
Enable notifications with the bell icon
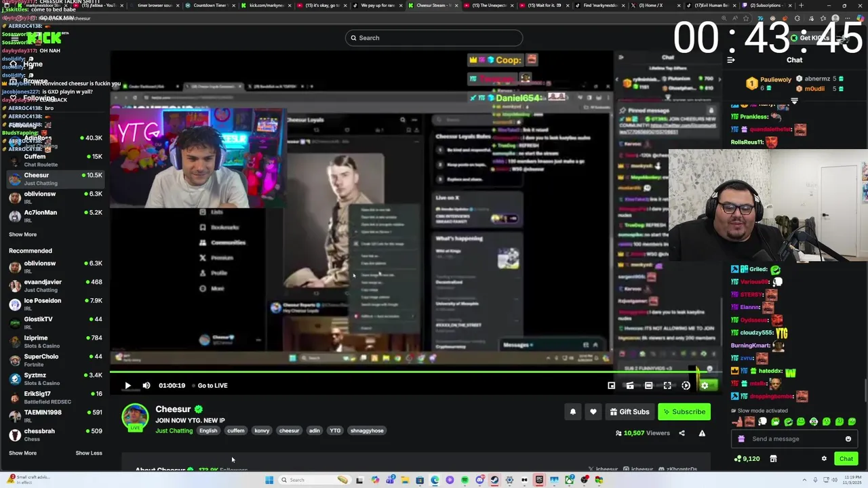click(573, 411)
